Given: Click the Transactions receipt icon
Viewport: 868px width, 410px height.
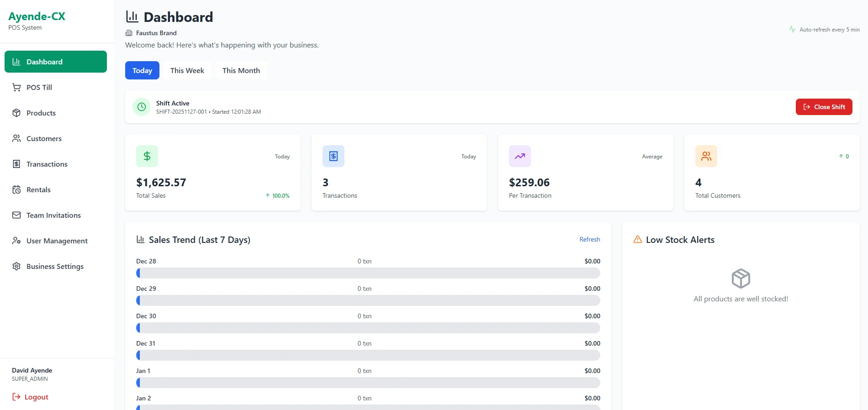Looking at the screenshot, I should pyautogui.click(x=16, y=164).
